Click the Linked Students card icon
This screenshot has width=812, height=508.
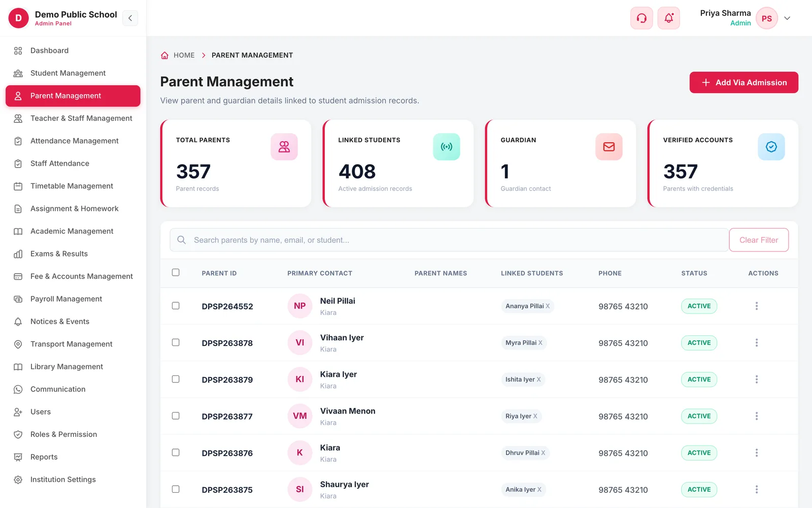[447, 147]
